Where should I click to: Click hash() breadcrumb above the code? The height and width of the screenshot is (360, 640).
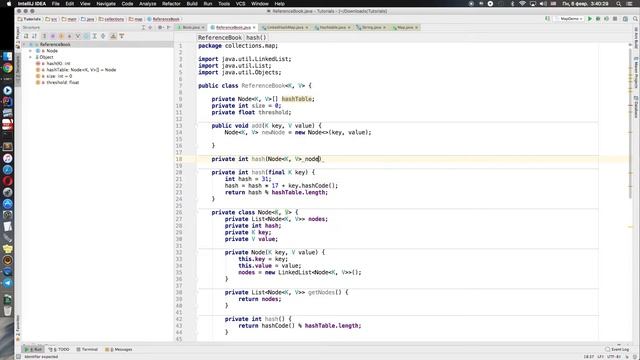pos(256,38)
